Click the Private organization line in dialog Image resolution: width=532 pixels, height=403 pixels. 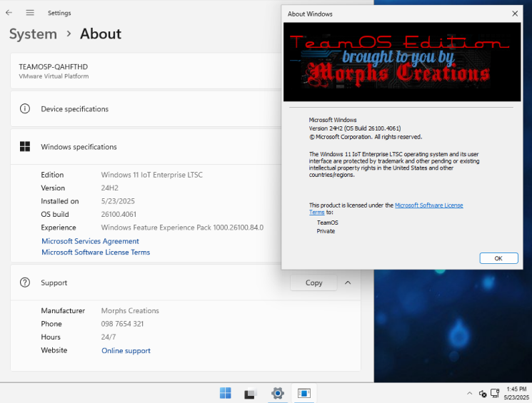[326, 231]
